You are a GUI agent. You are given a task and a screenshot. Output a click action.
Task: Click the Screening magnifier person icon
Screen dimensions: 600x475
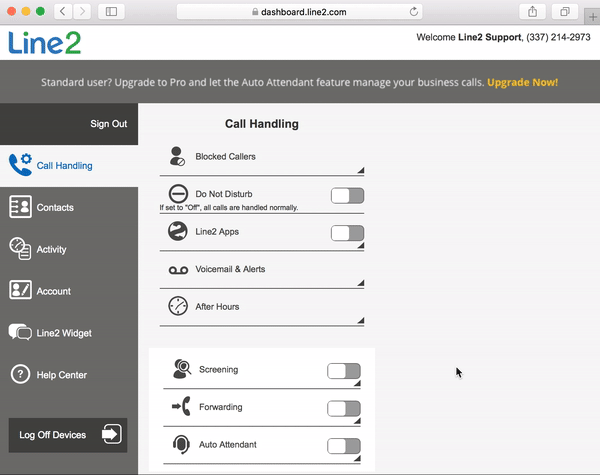click(182, 369)
